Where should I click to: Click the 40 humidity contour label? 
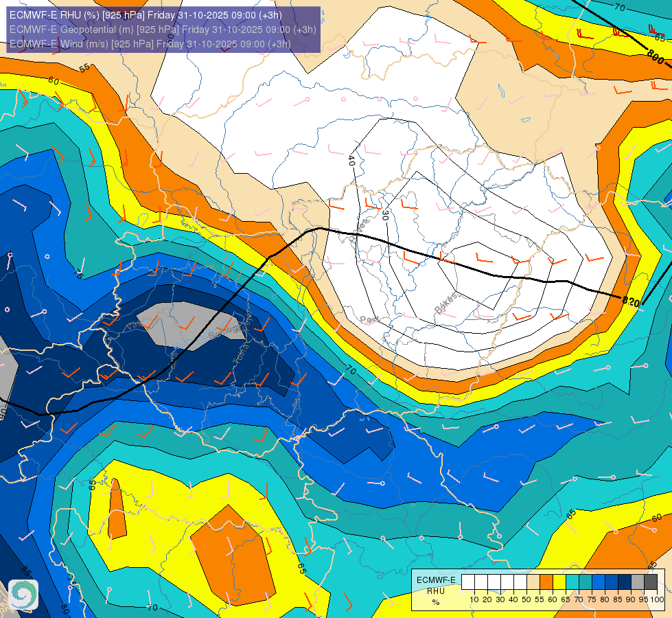[351, 161]
